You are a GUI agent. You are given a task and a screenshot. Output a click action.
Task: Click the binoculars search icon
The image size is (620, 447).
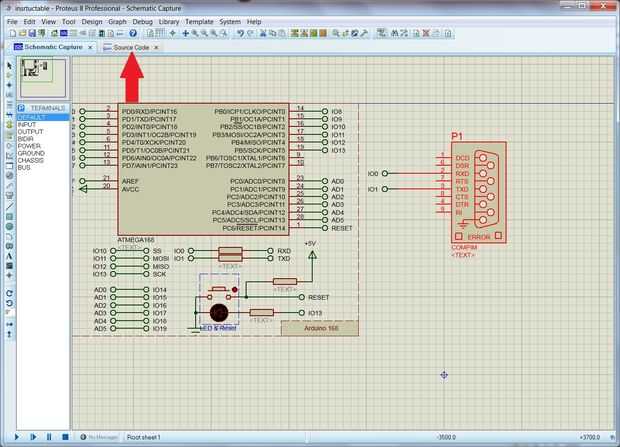click(394, 34)
